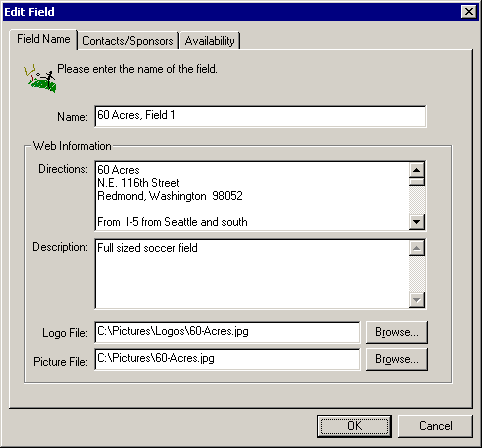Click the Description box down arrow
Image resolution: width=482 pixels, height=448 pixels.
click(x=417, y=300)
